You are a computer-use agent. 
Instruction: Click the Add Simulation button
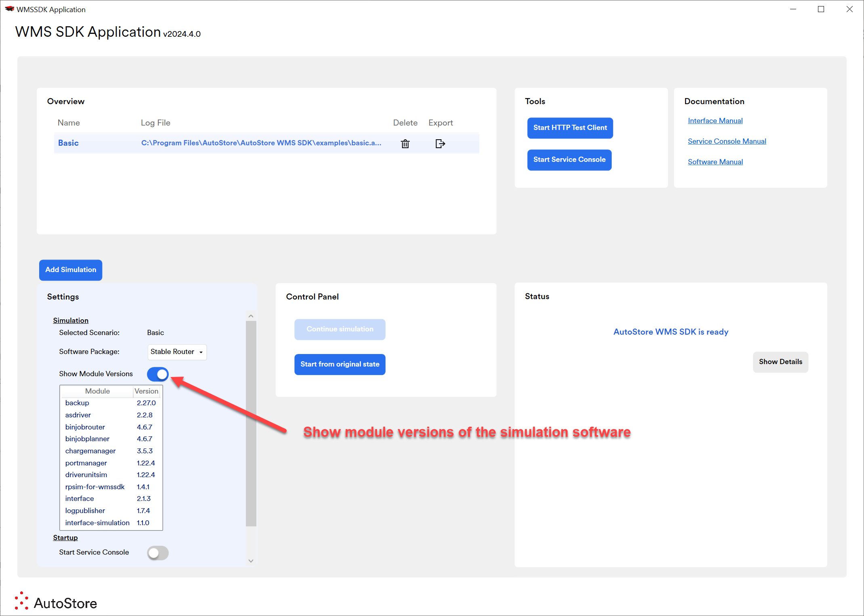tap(71, 270)
